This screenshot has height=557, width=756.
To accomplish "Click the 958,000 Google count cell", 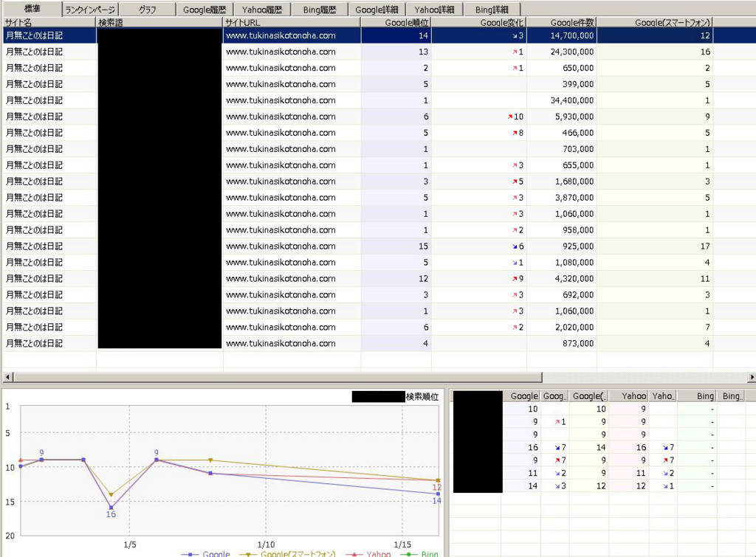I will point(562,230).
